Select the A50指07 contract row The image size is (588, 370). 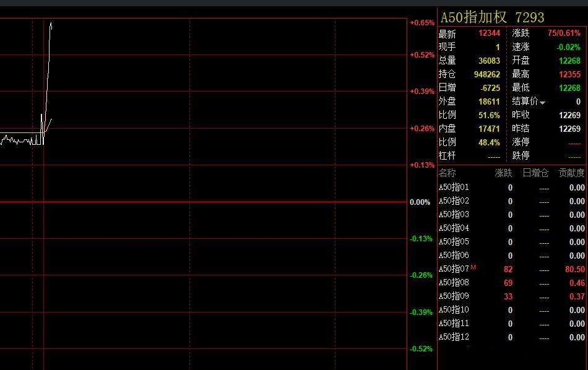[512, 269]
